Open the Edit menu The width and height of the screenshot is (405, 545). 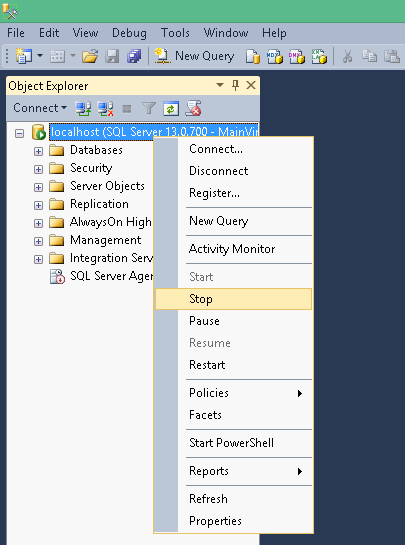49,33
